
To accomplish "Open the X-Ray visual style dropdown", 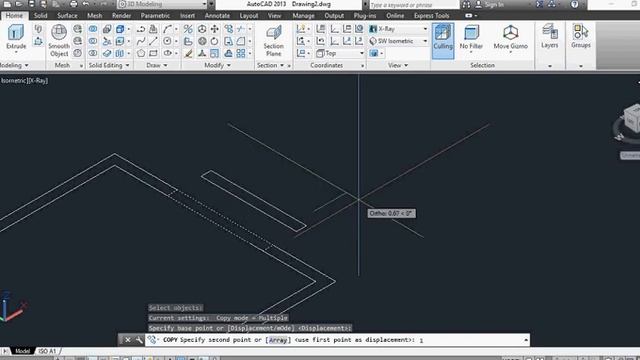I will (398, 29).
